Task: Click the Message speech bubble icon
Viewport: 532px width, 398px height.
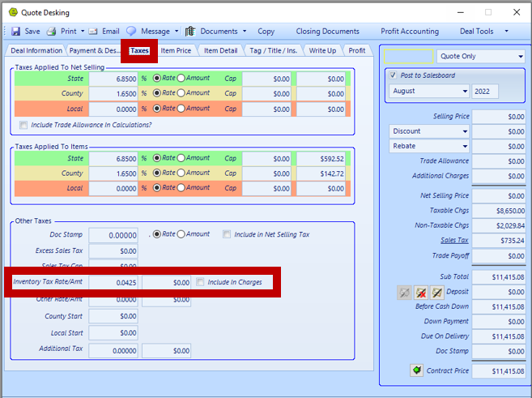Action: pos(131,32)
